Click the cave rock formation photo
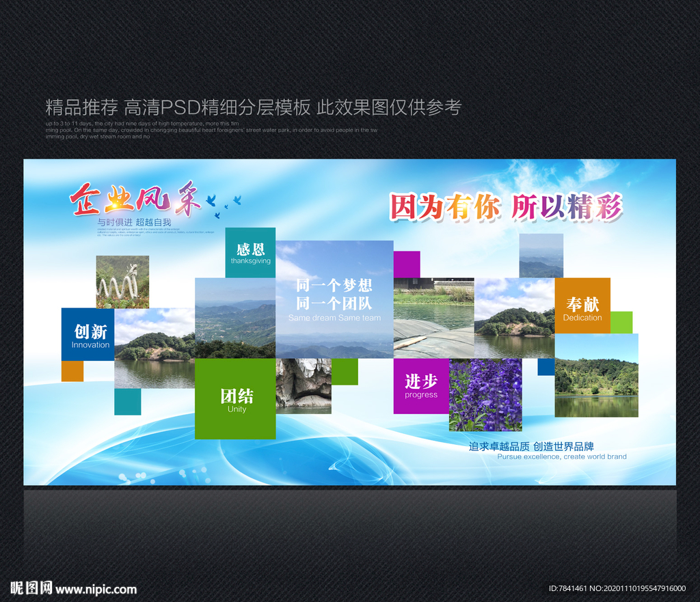 click(304, 386)
